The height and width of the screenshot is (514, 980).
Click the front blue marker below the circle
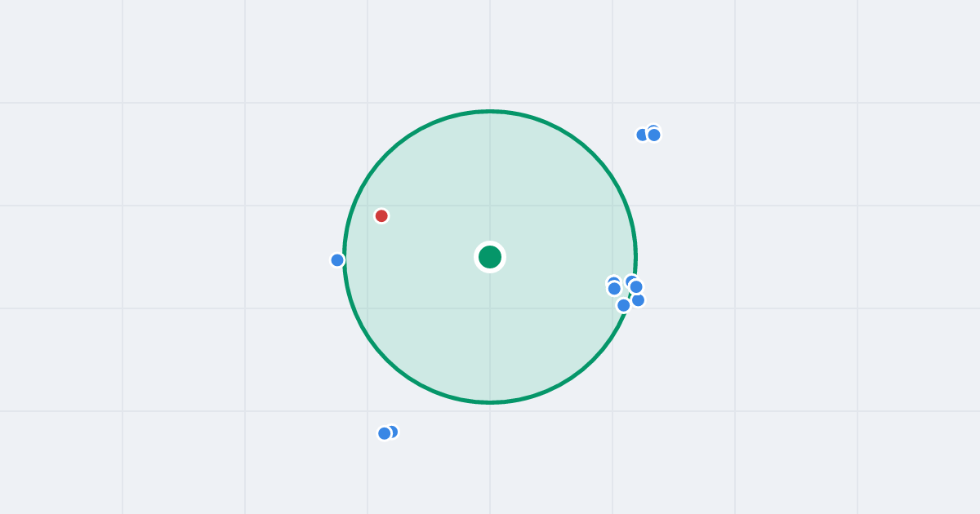click(385, 433)
